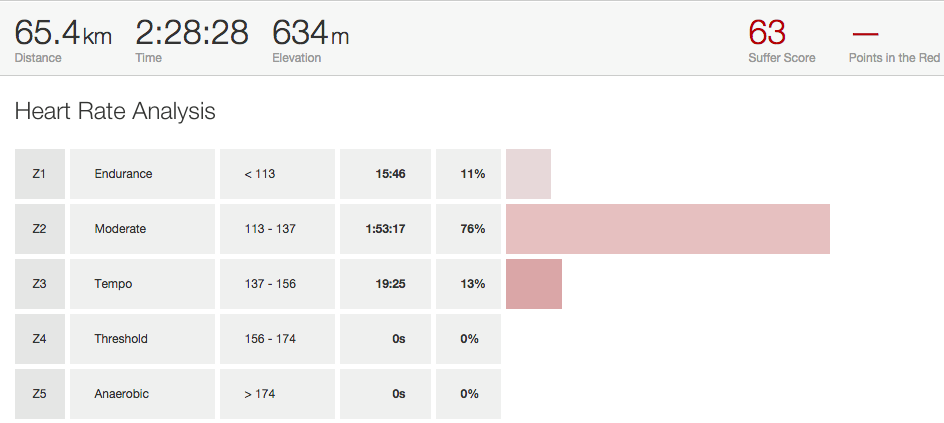Click the Z1 Endurance bar
This screenshot has height=423, width=944.
[528, 174]
